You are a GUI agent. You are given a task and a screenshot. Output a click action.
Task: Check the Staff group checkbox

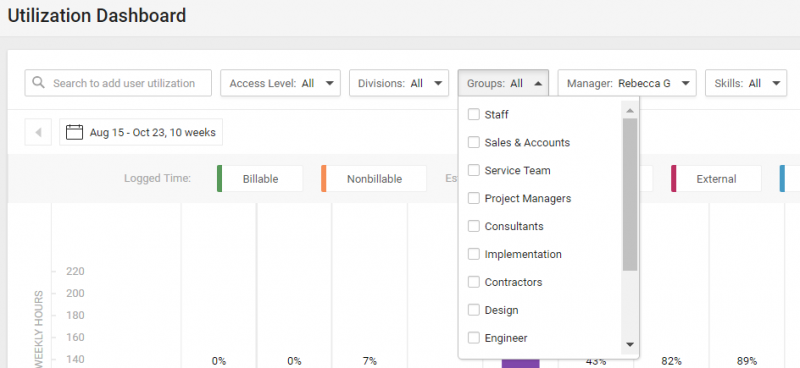point(473,114)
